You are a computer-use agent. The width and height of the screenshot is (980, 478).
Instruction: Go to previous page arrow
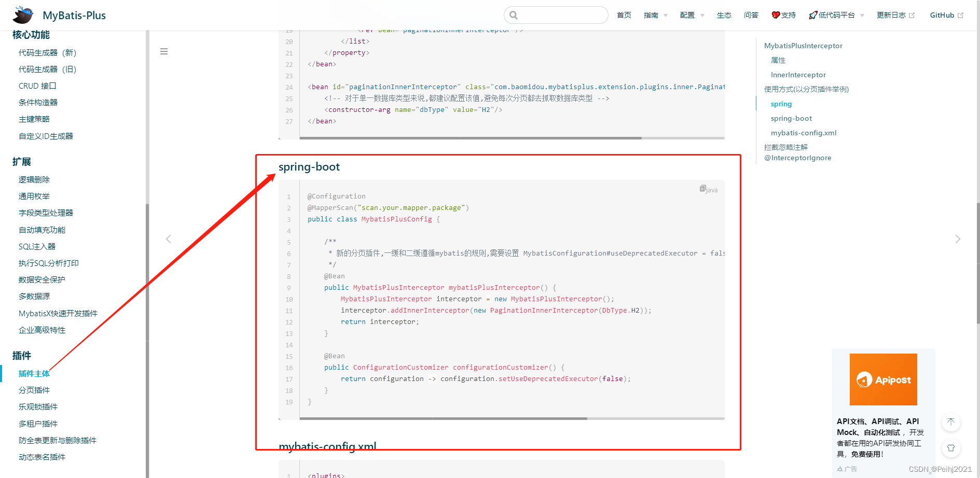point(168,239)
